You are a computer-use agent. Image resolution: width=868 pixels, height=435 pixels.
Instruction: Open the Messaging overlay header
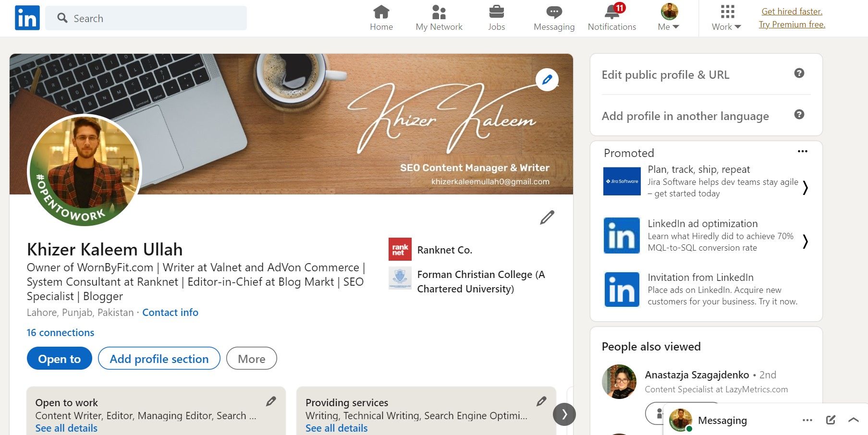(722, 421)
